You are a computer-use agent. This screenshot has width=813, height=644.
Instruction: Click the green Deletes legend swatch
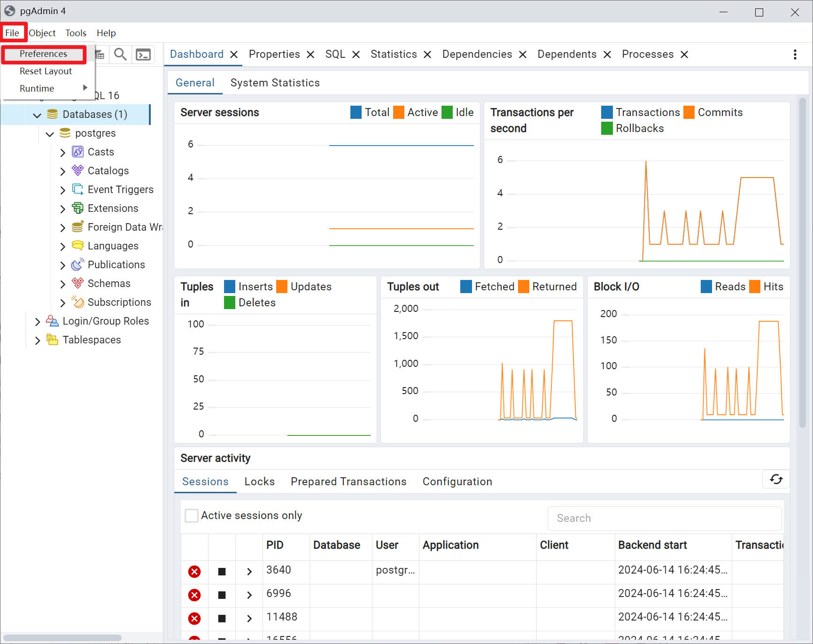[x=230, y=303]
